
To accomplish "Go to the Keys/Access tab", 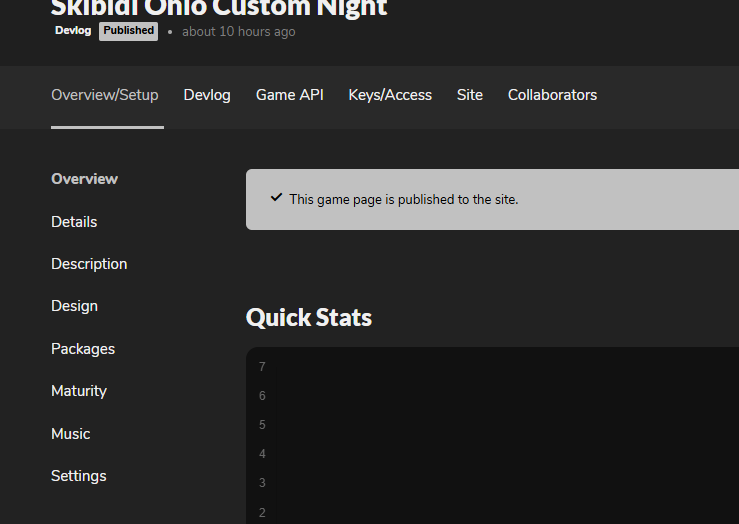I will (x=390, y=95).
